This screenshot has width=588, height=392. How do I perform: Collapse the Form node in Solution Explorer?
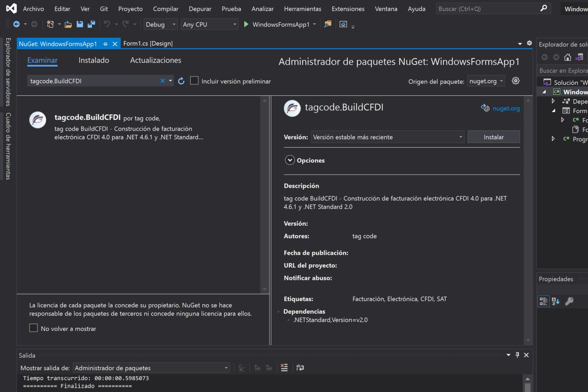(x=553, y=111)
